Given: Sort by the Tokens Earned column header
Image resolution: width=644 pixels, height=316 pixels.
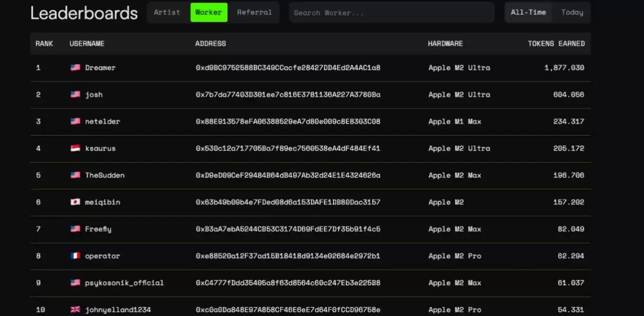Looking at the screenshot, I should coord(556,44).
